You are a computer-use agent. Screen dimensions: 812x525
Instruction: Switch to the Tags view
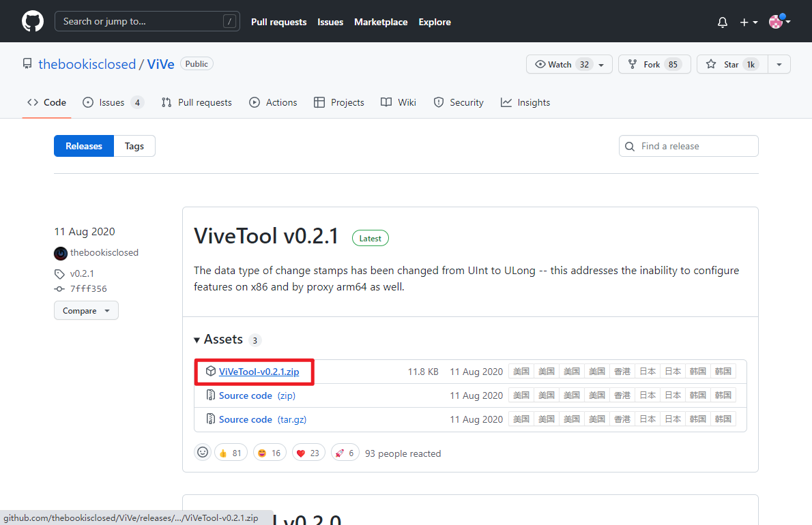(134, 145)
